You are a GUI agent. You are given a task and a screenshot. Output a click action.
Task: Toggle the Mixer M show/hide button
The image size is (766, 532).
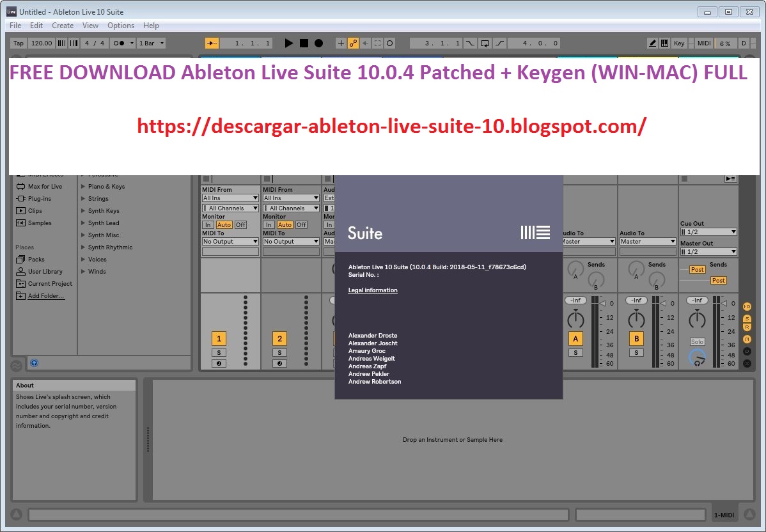[747, 339]
